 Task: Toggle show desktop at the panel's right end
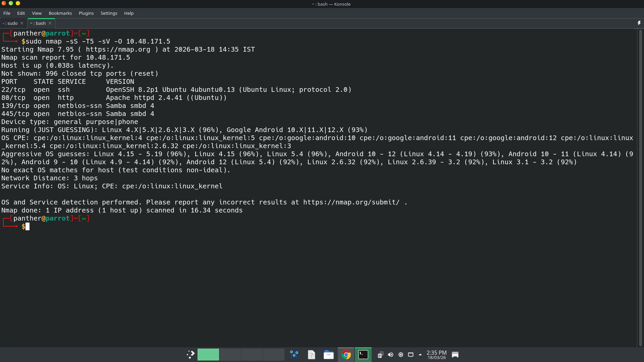tap(455, 354)
